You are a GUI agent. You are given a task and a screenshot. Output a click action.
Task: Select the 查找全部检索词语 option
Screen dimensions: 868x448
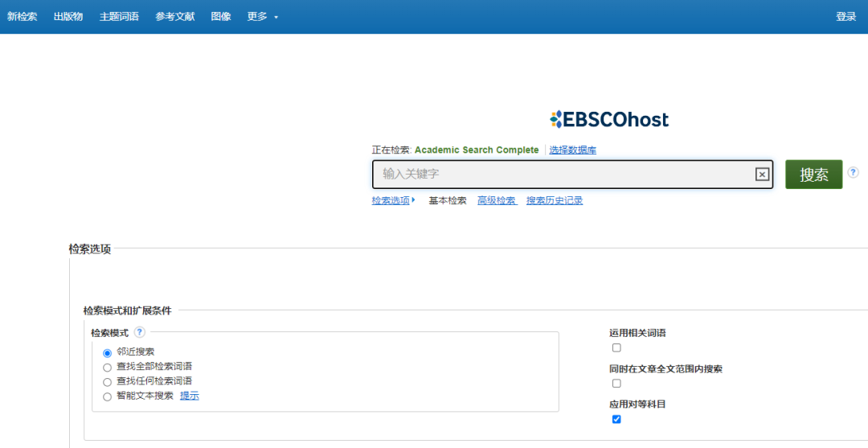(108, 367)
